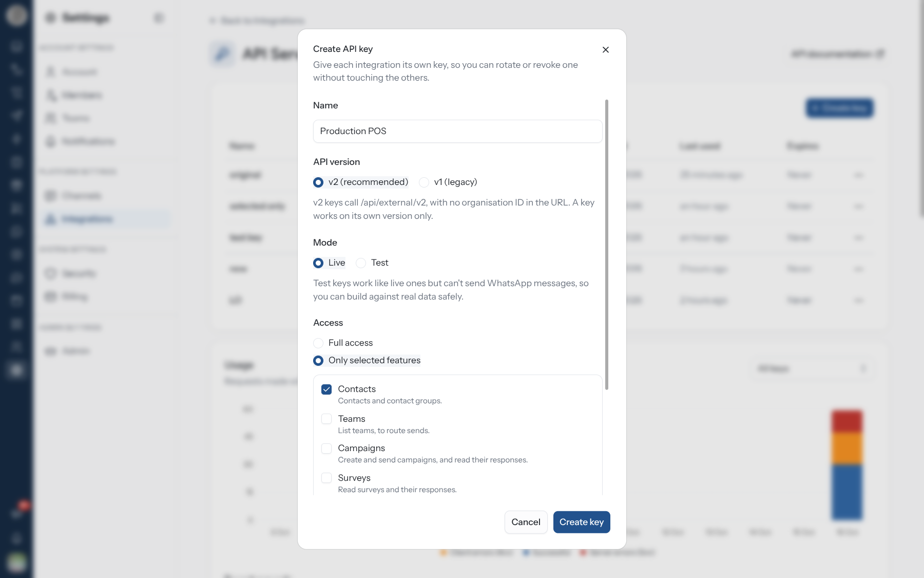Enable the Teams feature checkbox
The width and height of the screenshot is (924, 578).
click(326, 419)
